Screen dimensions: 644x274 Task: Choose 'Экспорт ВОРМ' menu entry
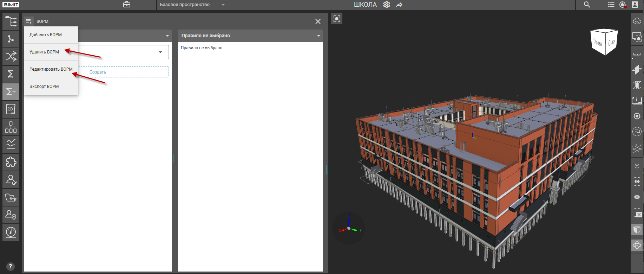click(44, 87)
